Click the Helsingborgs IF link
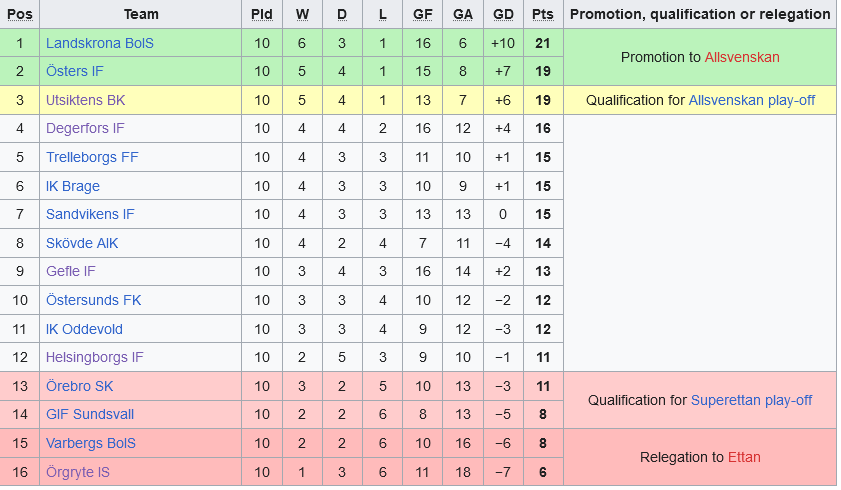Screen dimensions: 841x490 94,357
